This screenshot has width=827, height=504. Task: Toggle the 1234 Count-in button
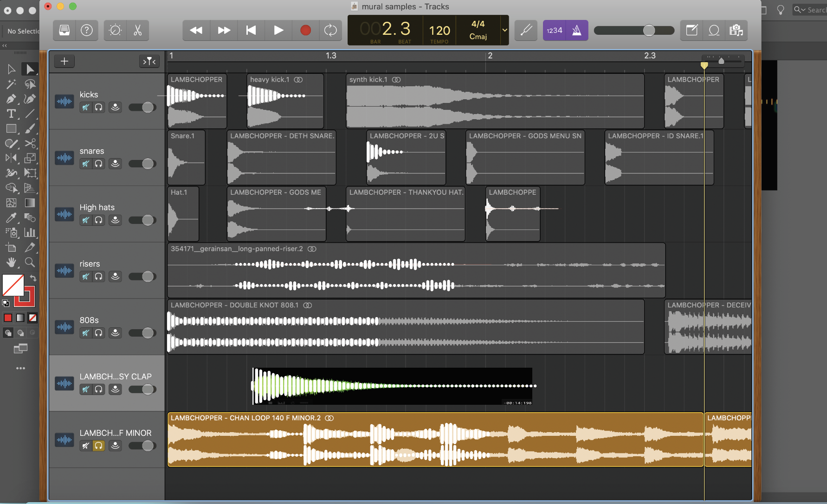tap(555, 31)
